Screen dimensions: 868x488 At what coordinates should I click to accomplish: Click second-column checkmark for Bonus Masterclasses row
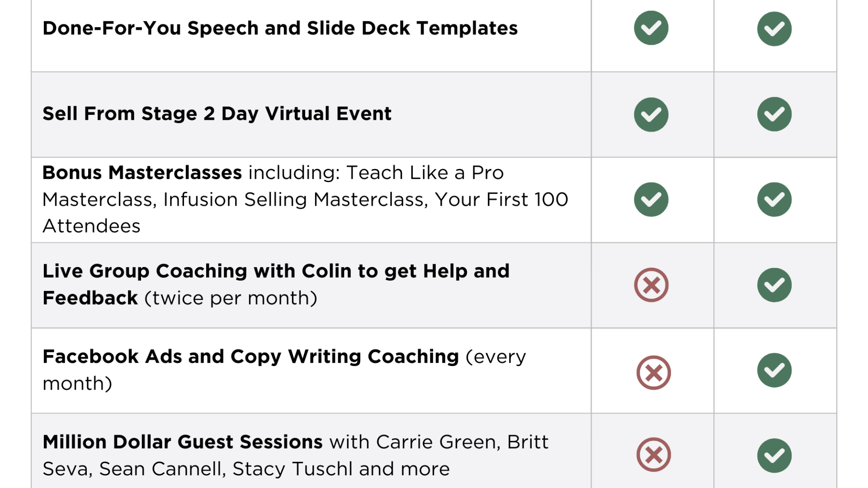point(774,199)
